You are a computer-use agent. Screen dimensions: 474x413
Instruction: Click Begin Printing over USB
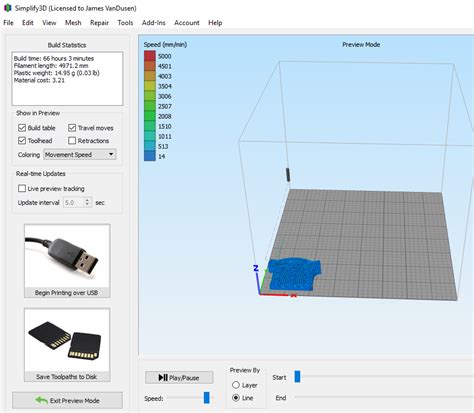coord(67,261)
